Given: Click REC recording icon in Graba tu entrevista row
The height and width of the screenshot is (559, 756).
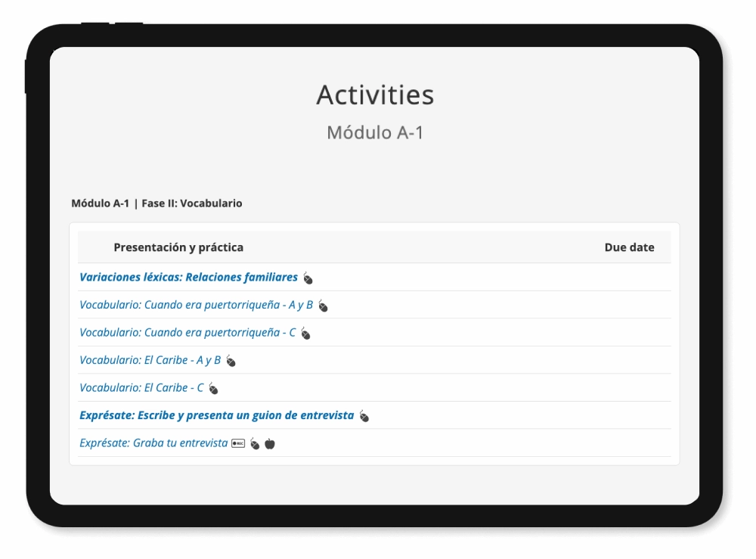Looking at the screenshot, I should [x=238, y=443].
